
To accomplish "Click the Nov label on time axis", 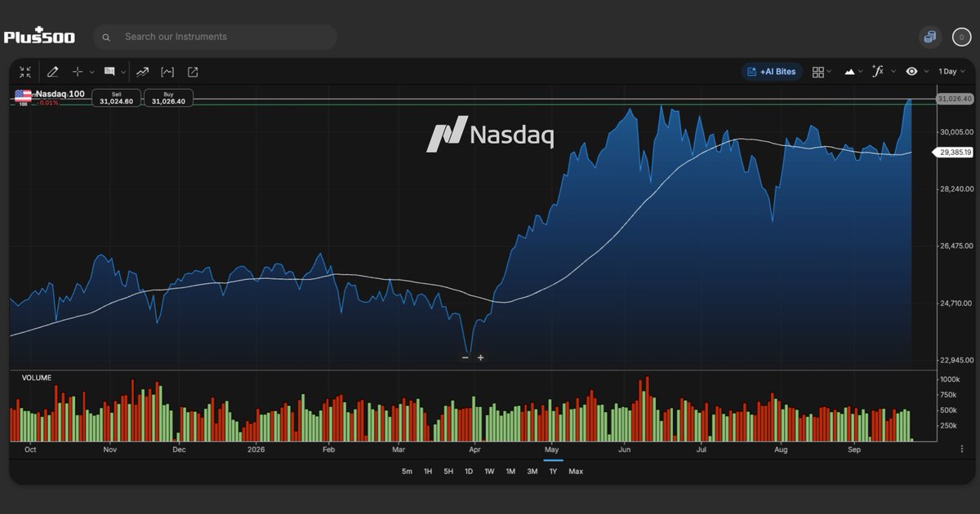I will coord(111,450).
